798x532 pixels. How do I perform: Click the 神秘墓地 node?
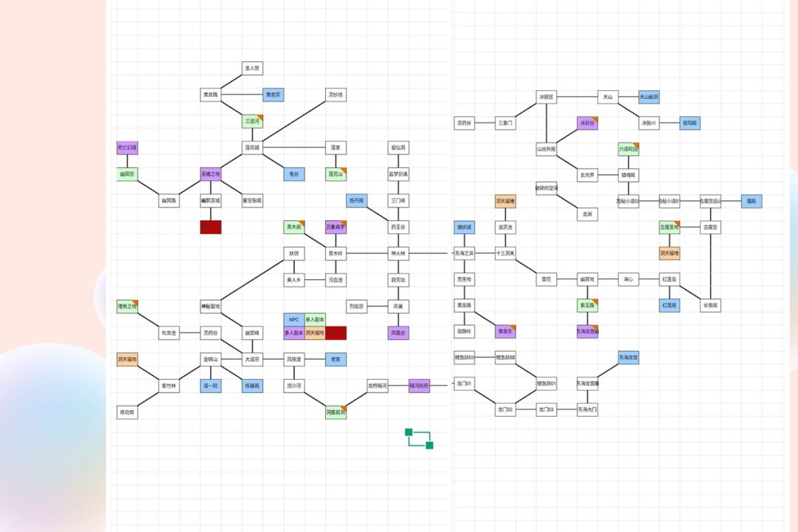pos(210,307)
